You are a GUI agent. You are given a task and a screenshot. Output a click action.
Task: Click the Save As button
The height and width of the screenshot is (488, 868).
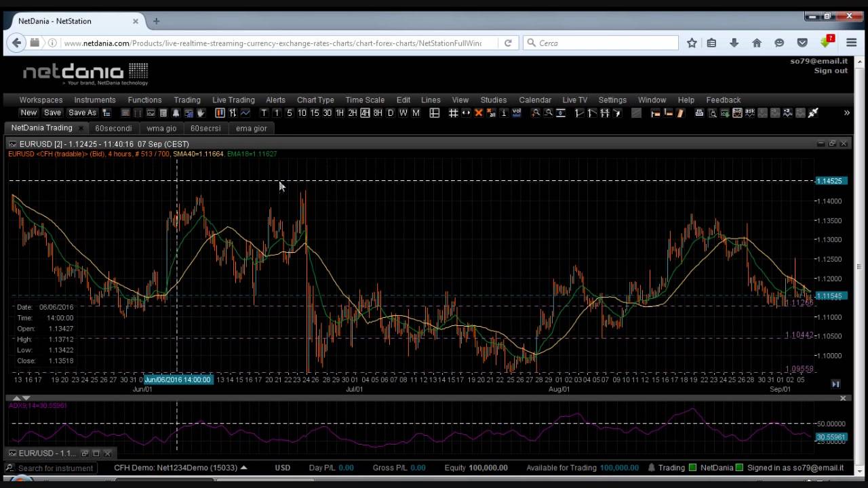click(82, 113)
